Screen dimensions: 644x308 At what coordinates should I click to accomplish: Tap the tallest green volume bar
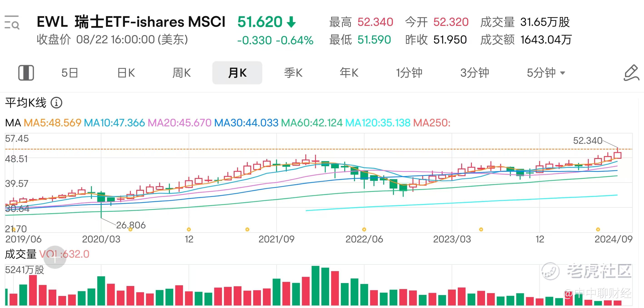315,286
